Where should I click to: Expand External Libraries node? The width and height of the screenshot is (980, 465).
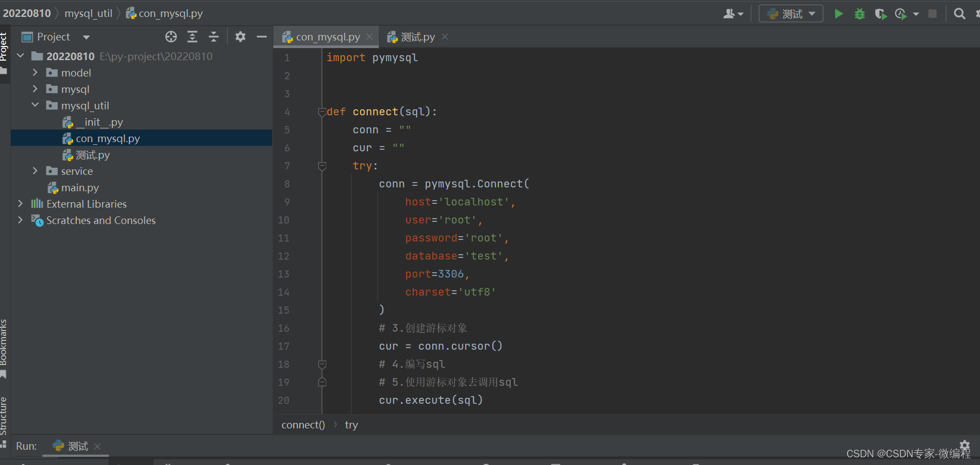point(21,203)
